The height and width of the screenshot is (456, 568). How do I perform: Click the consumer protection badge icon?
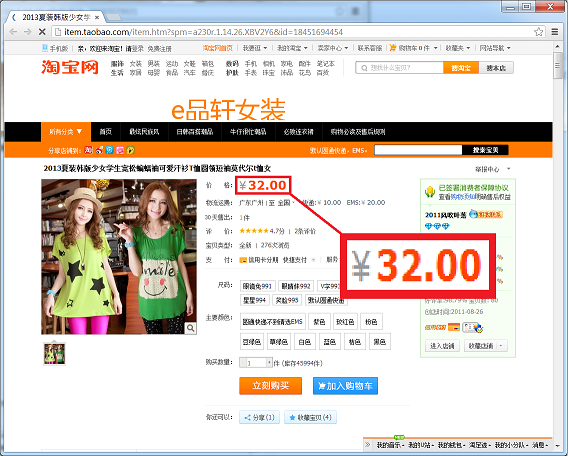pos(430,192)
